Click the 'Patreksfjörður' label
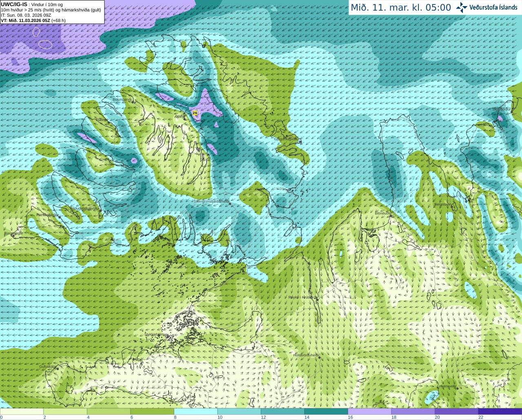 pyautogui.click(x=47, y=214)
